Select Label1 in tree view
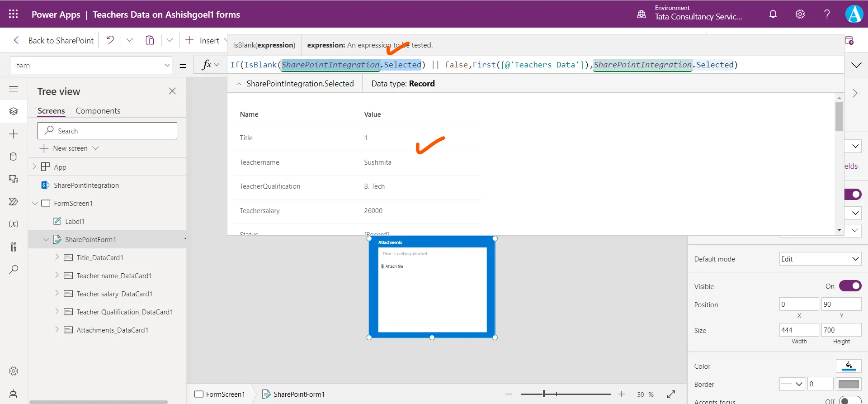The image size is (868, 404). (x=75, y=221)
